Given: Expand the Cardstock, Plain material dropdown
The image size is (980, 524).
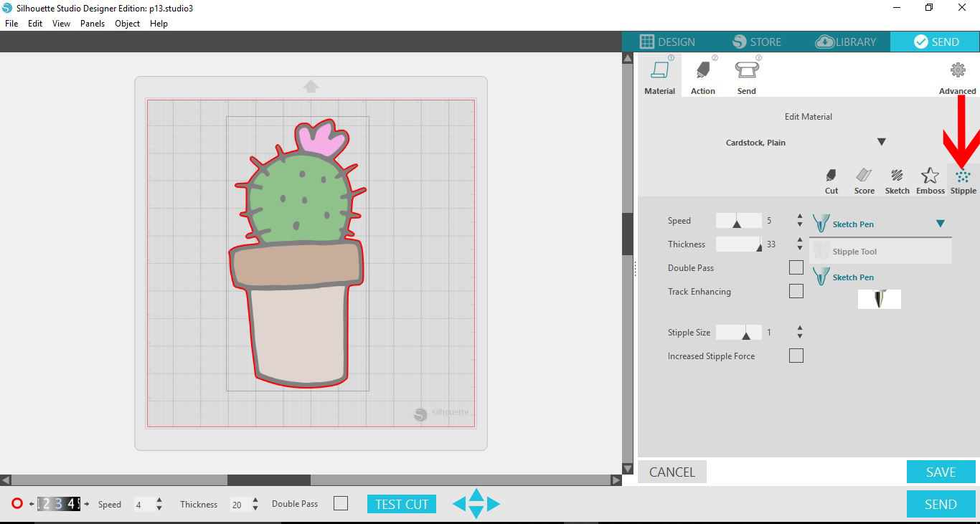Looking at the screenshot, I should tap(881, 142).
